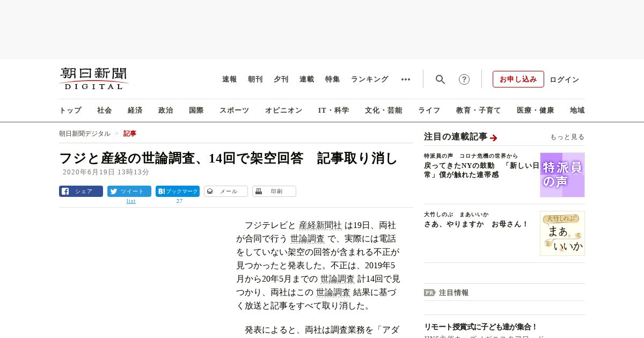Image resolution: width=644 pixels, height=338 pixels.
Task: Open the 特集 header menu
Action: pyautogui.click(x=333, y=79)
